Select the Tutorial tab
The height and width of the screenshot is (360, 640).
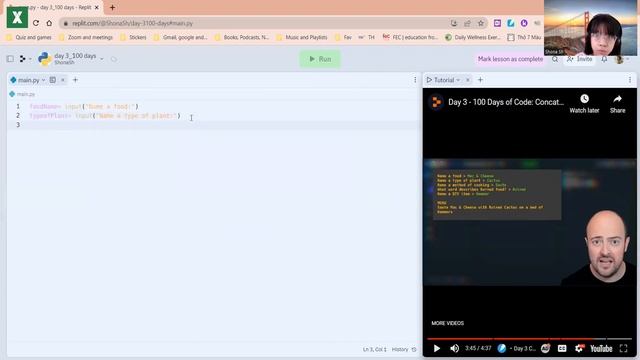444,80
